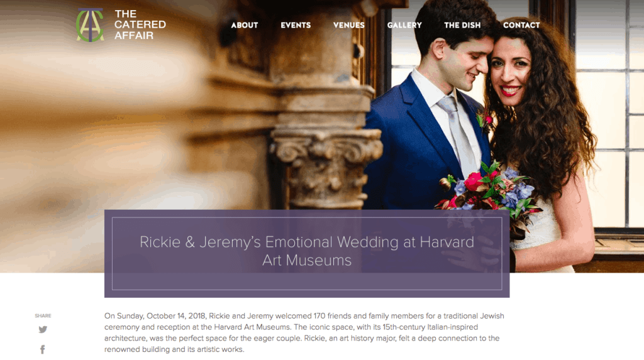Click the red boutonniere on the groom's lapel
Image resolution: width=644 pixels, height=360 pixels.
tap(485, 121)
